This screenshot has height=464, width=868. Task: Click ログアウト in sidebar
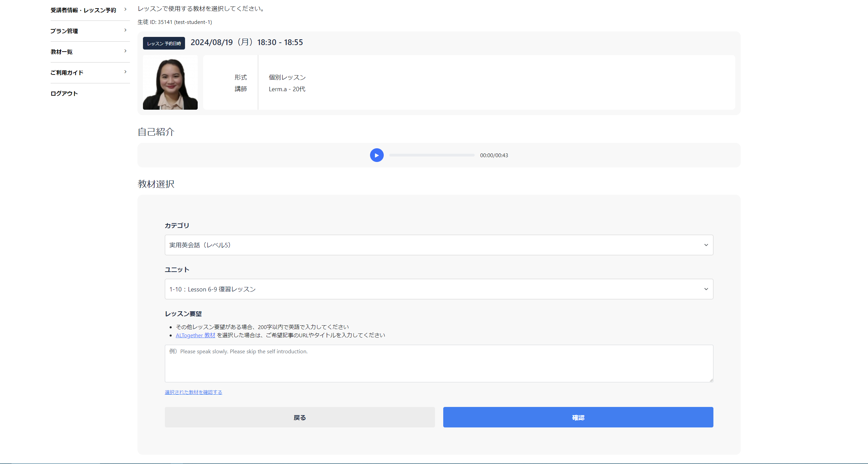[64, 94]
